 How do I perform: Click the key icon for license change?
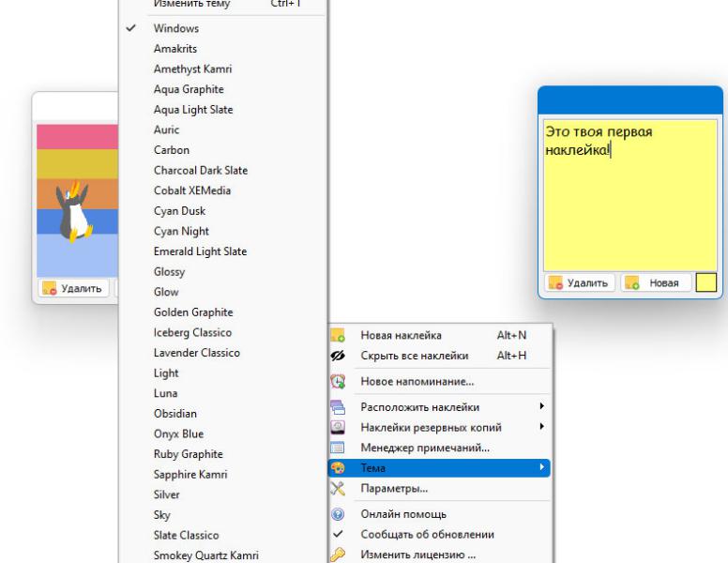(338, 555)
